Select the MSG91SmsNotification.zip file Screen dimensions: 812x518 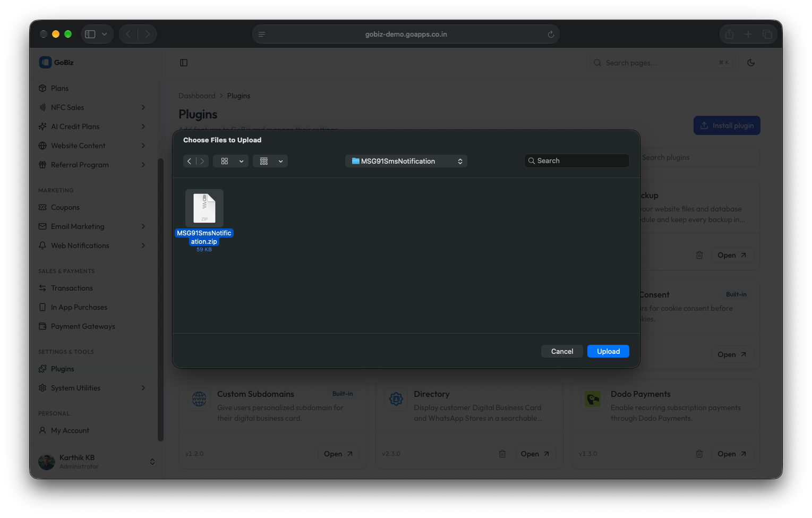coord(204,220)
